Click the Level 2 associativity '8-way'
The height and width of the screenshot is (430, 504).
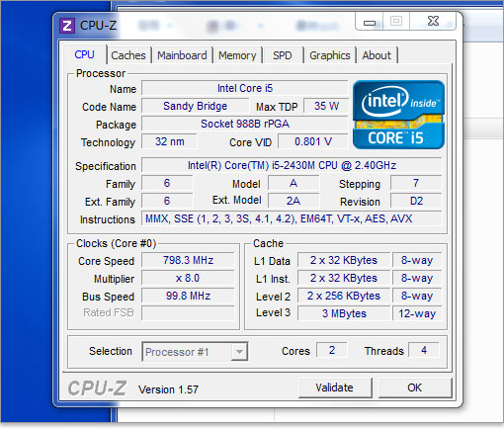point(417,296)
